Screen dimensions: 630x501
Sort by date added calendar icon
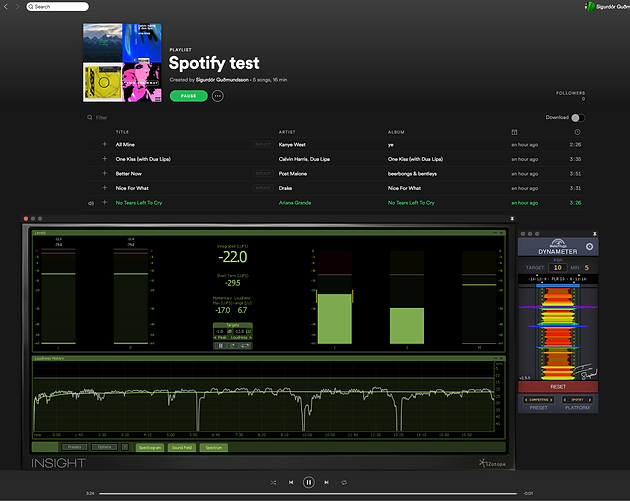(x=514, y=132)
